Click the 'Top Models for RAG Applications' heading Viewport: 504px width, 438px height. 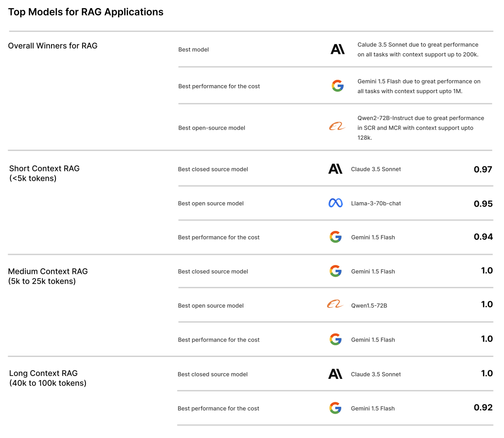(86, 12)
